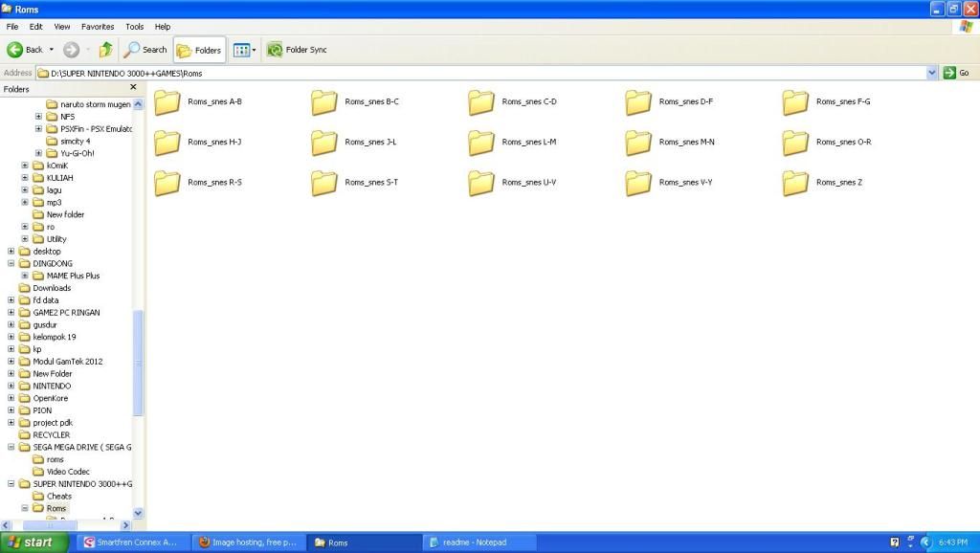Select the Roms_snes S-T folder icon
980x553 pixels.
tap(324, 184)
